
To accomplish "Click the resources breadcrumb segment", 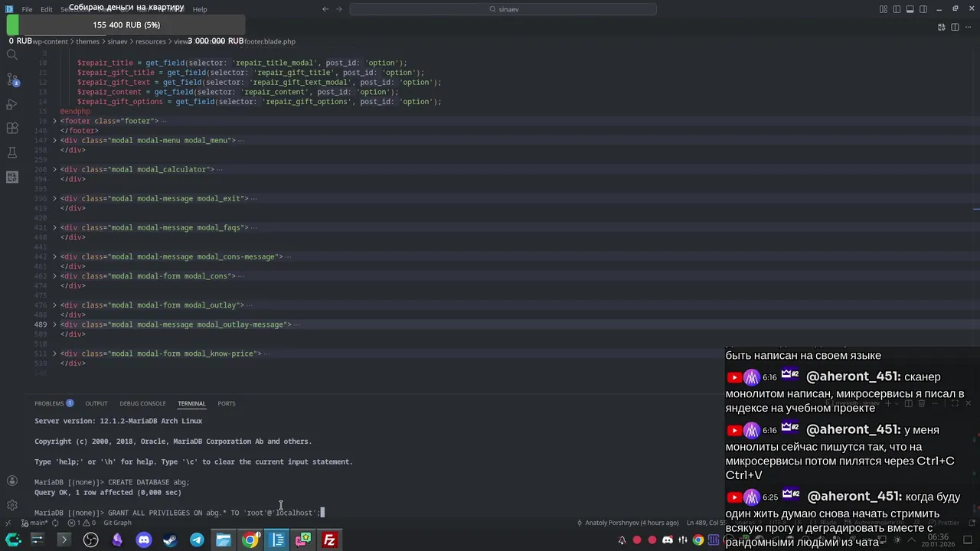I will (150, 41).
